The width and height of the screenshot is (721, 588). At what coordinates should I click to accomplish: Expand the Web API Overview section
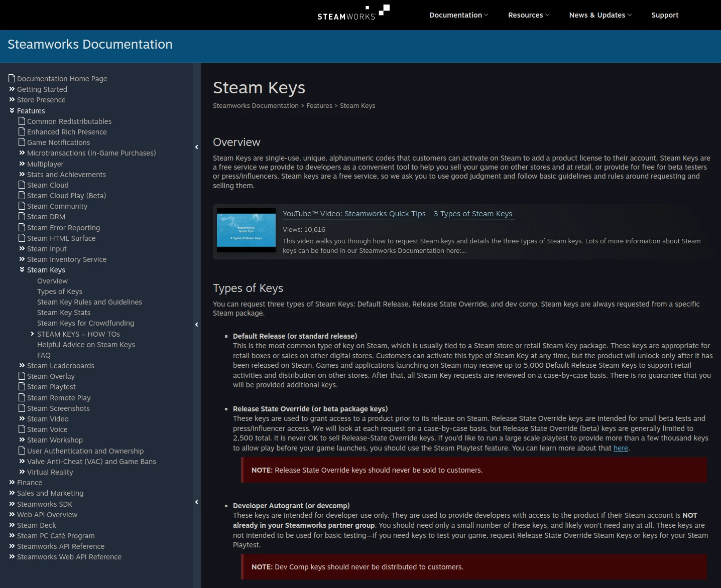[12, 514]
